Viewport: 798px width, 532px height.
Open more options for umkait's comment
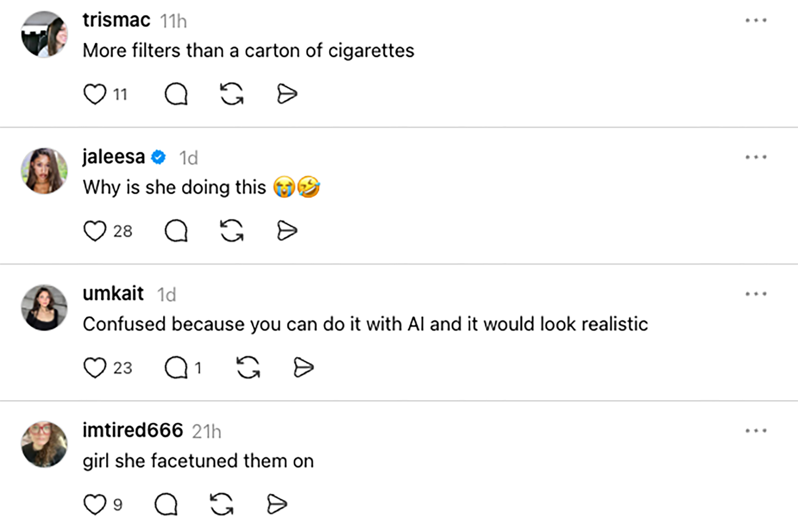point(756,294)
